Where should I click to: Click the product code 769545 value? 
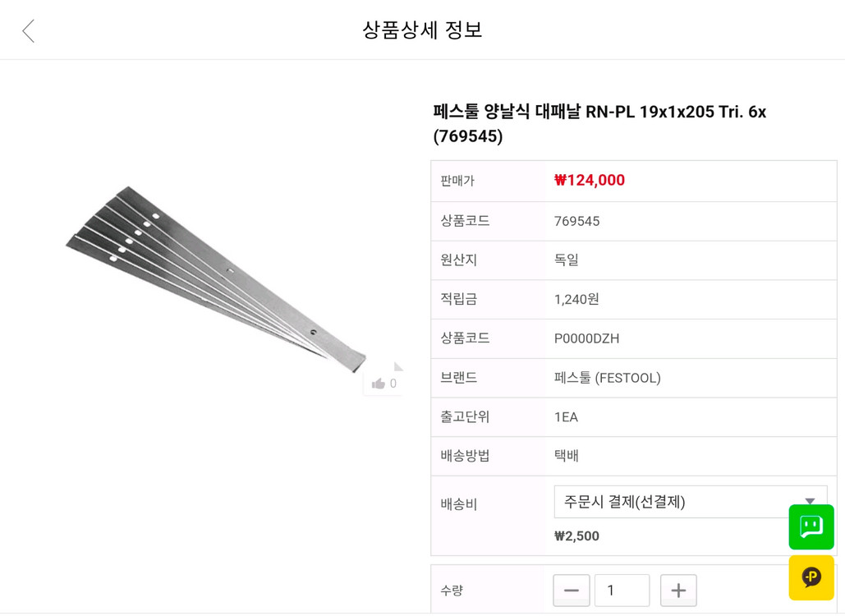(576, 220)
